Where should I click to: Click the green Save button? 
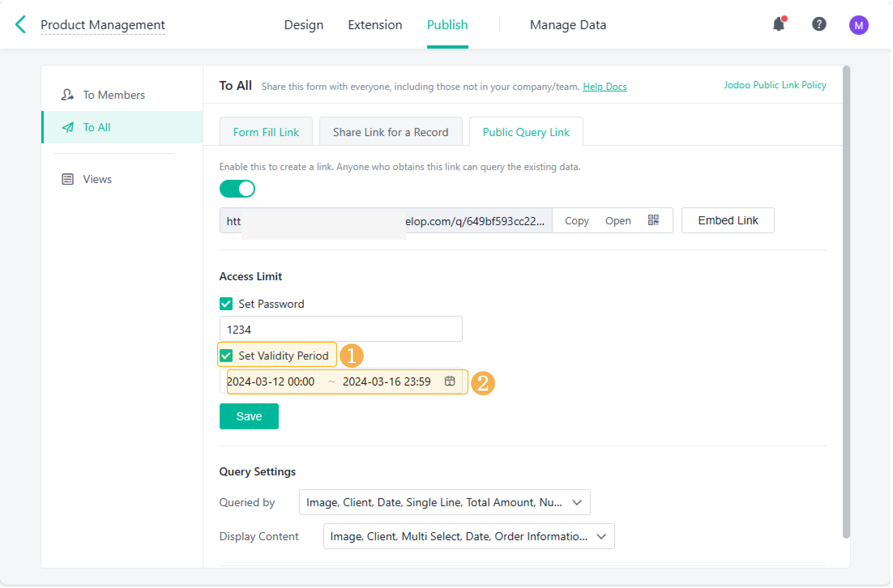click(249, 416)
